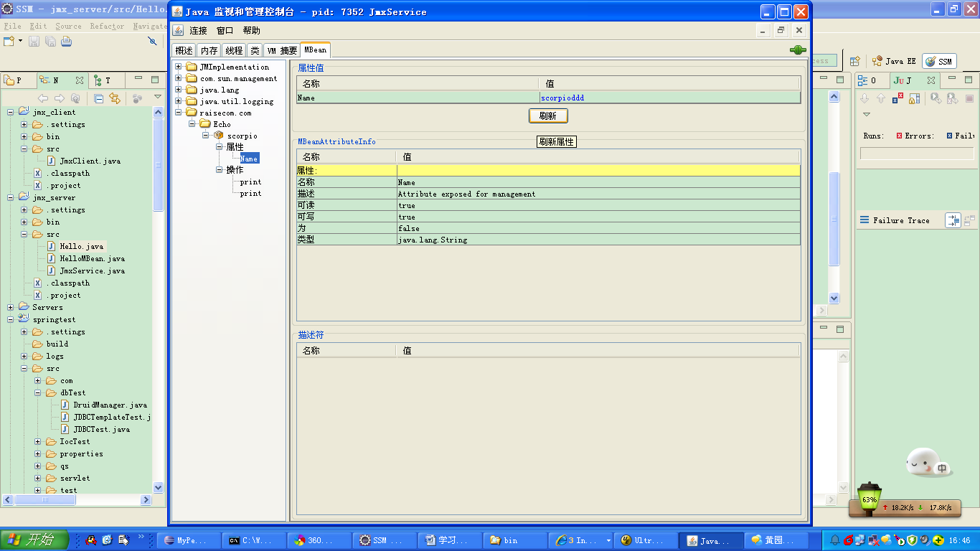Open JConsole 连接 menu

coord(198,31)
